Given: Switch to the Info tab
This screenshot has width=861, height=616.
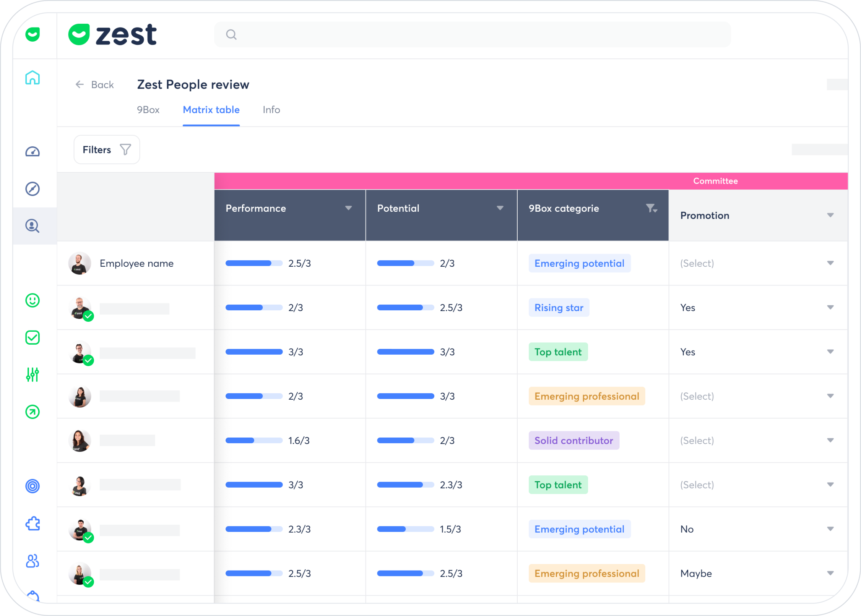Looking at the screenshot, I should point(271,110).
